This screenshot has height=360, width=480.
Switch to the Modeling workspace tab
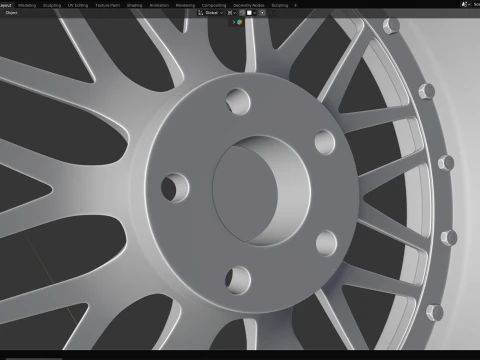point(27,5)
